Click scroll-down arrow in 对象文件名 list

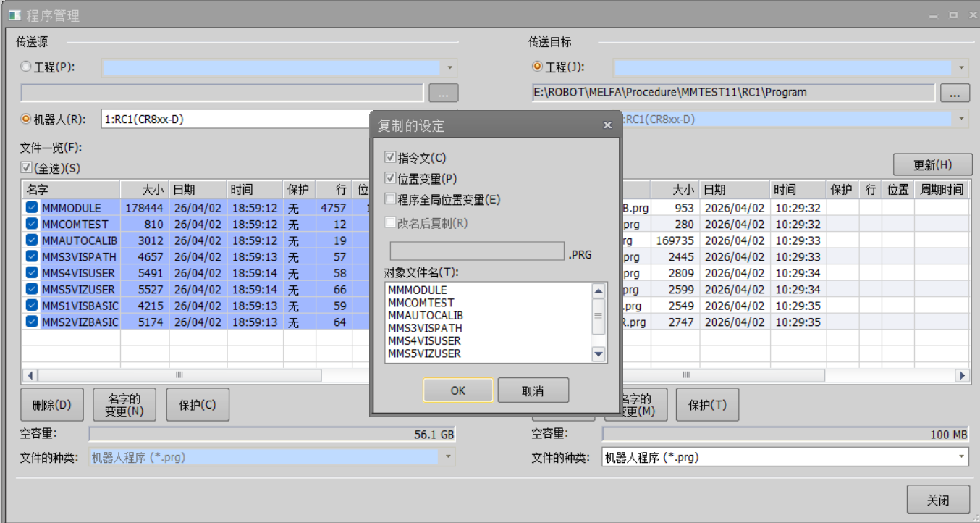598,353
